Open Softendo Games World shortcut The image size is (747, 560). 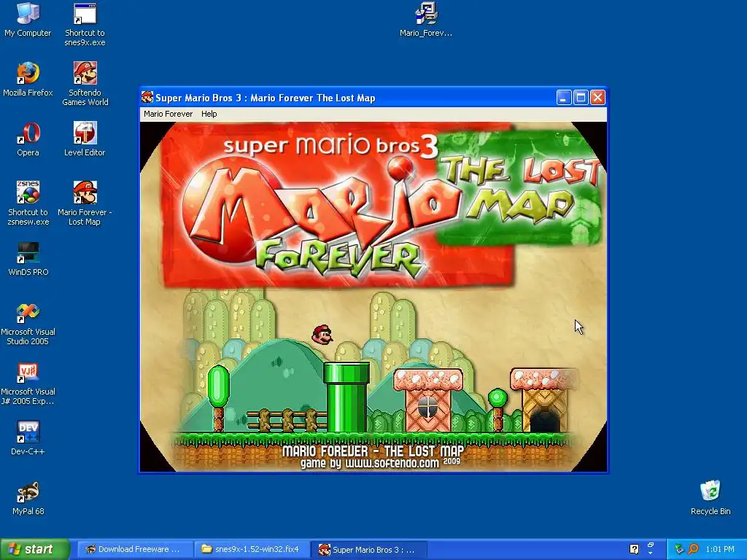85,84
